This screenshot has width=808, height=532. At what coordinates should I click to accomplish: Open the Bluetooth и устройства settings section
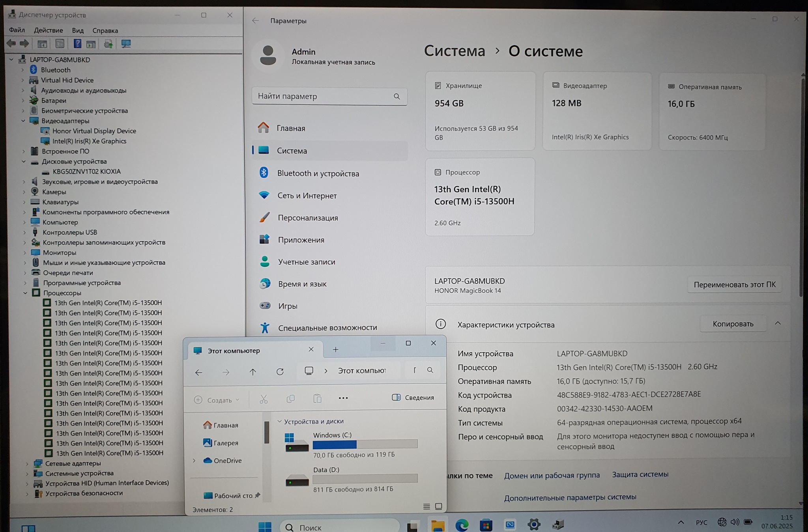[318, 174]
